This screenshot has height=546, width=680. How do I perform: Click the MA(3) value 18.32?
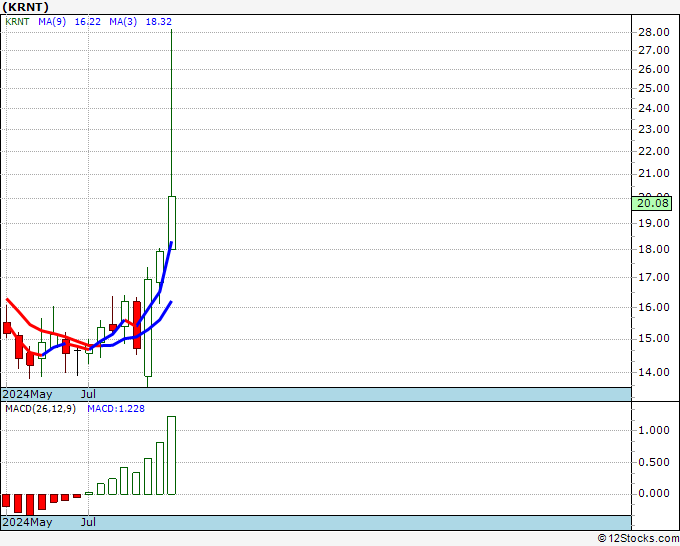tap(159, 22)
